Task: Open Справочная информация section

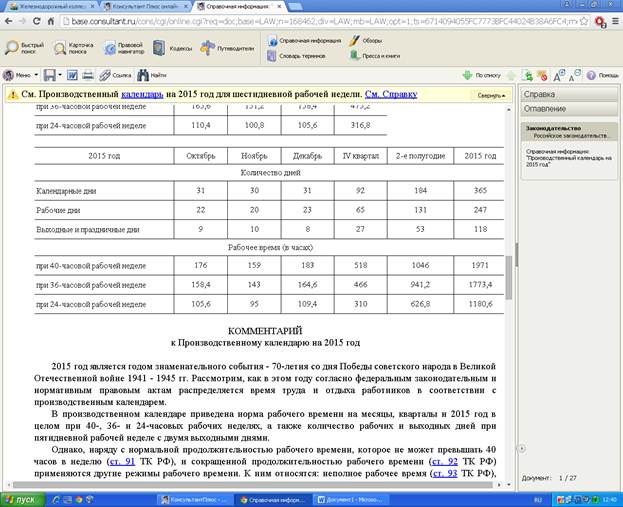Action: click(x=304, y=41)
